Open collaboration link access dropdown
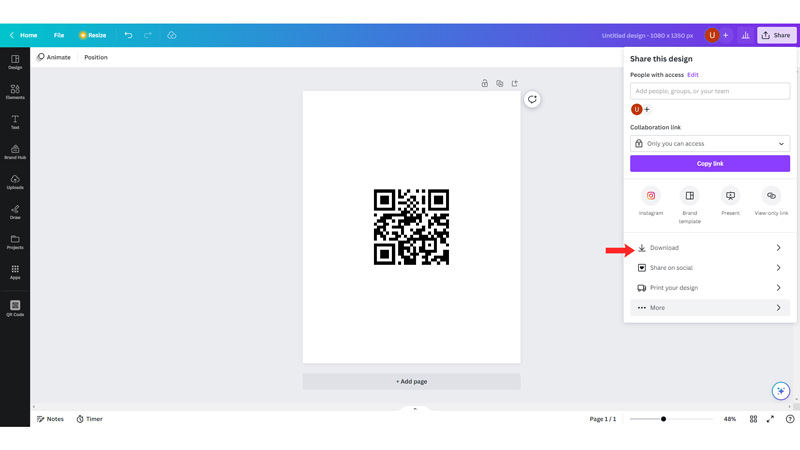 [x=710, y=143]
